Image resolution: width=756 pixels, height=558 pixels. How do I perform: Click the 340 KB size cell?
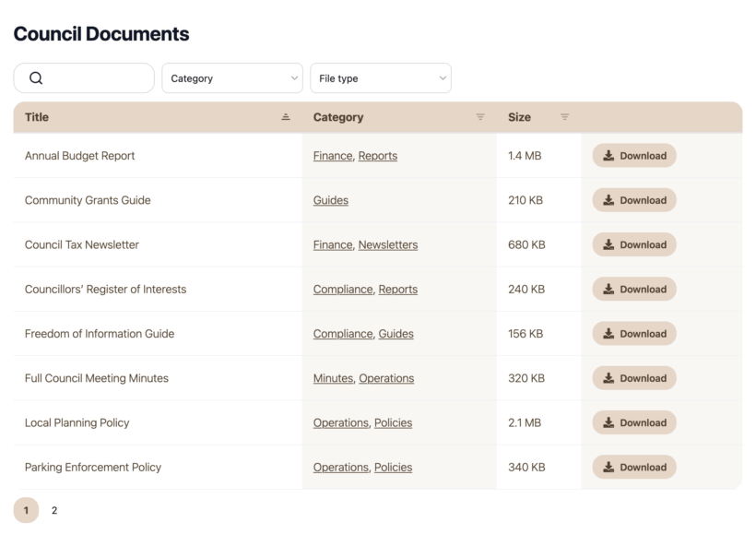(526, 468)
